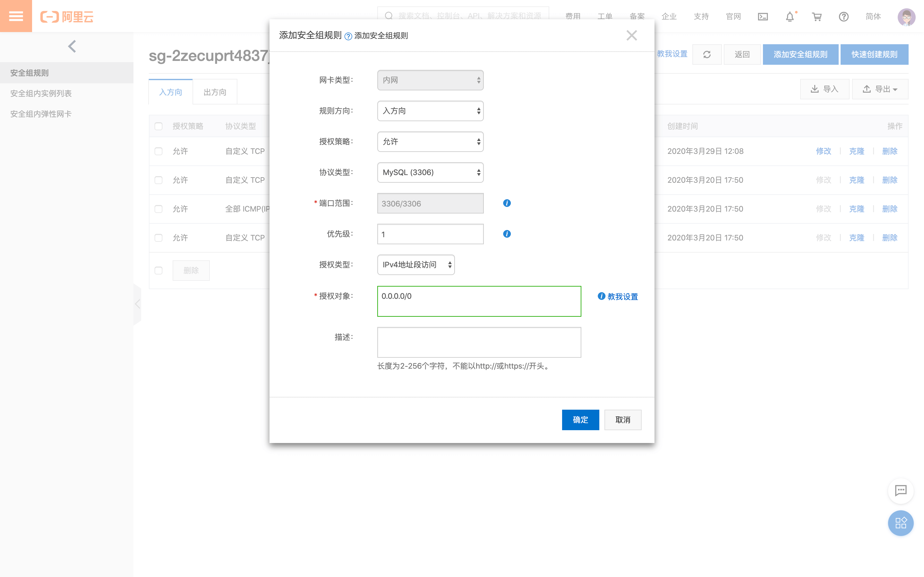This screenshot has height=577, width=924.
Task: Open the 规则方向 入方向 dropdown
Action: coord(430,111)
